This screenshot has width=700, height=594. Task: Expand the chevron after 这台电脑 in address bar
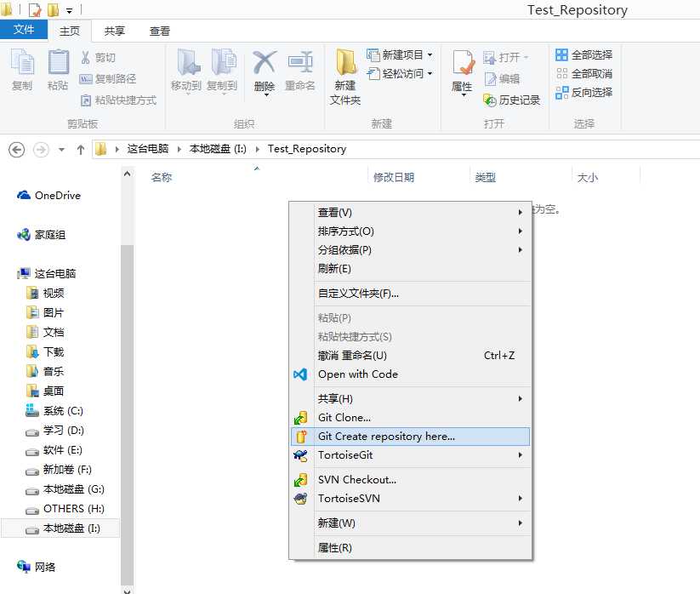coord(179,149)
